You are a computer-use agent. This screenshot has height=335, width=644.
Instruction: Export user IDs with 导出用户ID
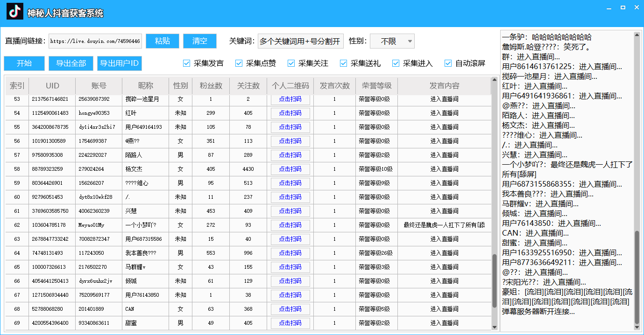click(x=119, y=63)
